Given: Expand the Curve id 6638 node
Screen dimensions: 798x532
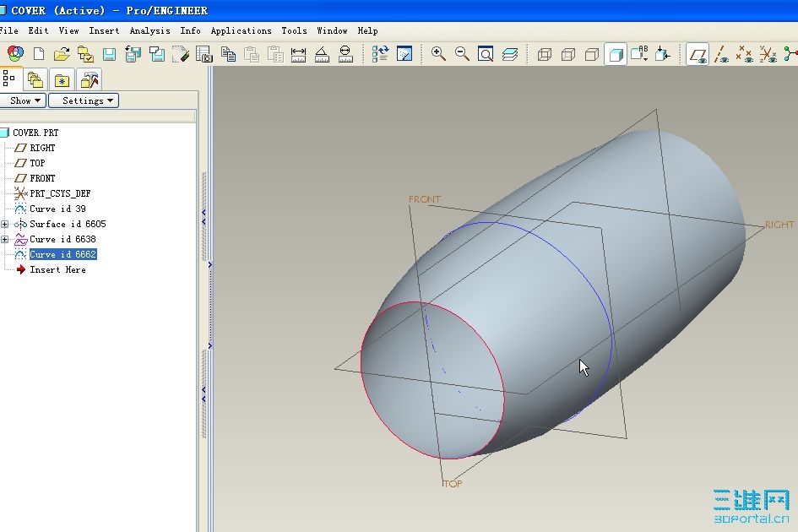Looking at the screenshot, I should pyautogui.click(x=5, y=239).
